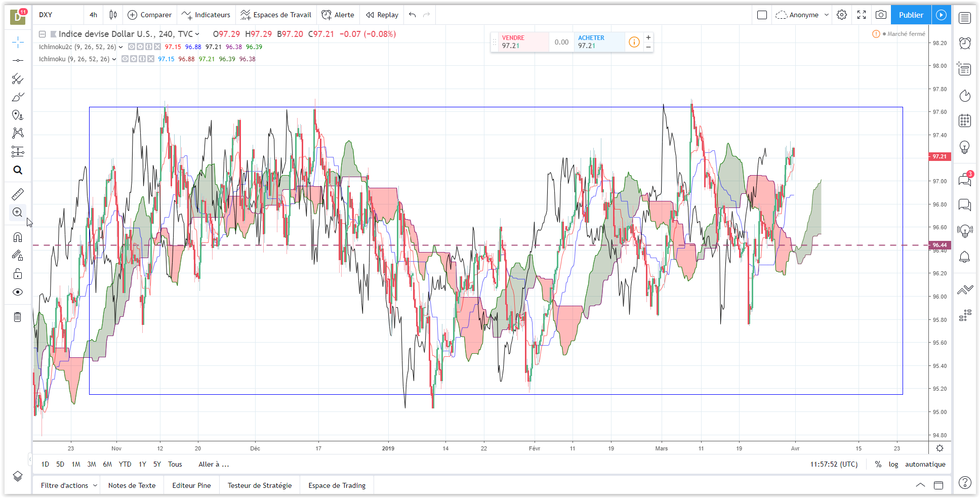
Task: Toggle percent scale option
Action: (x=878, y=464)
